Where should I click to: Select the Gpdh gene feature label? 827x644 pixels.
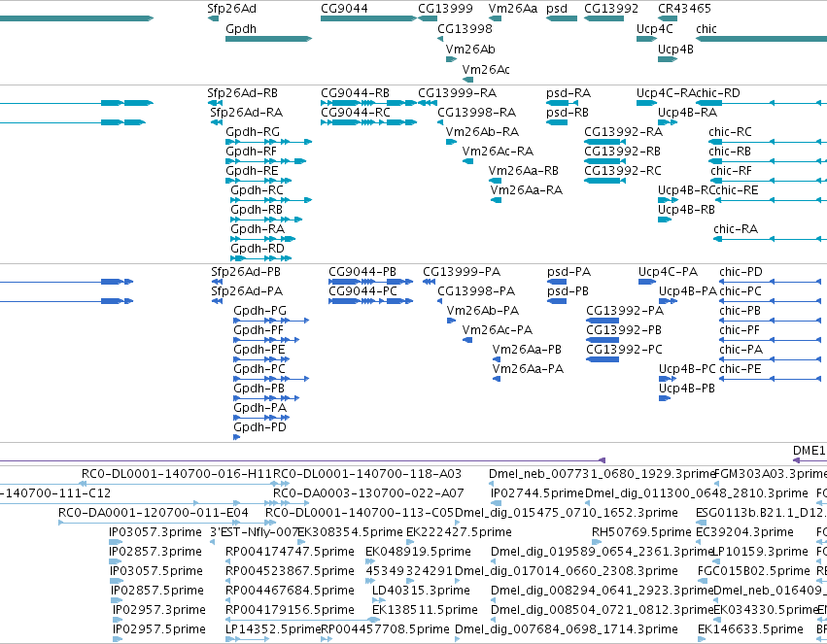(x=241, y=29)
